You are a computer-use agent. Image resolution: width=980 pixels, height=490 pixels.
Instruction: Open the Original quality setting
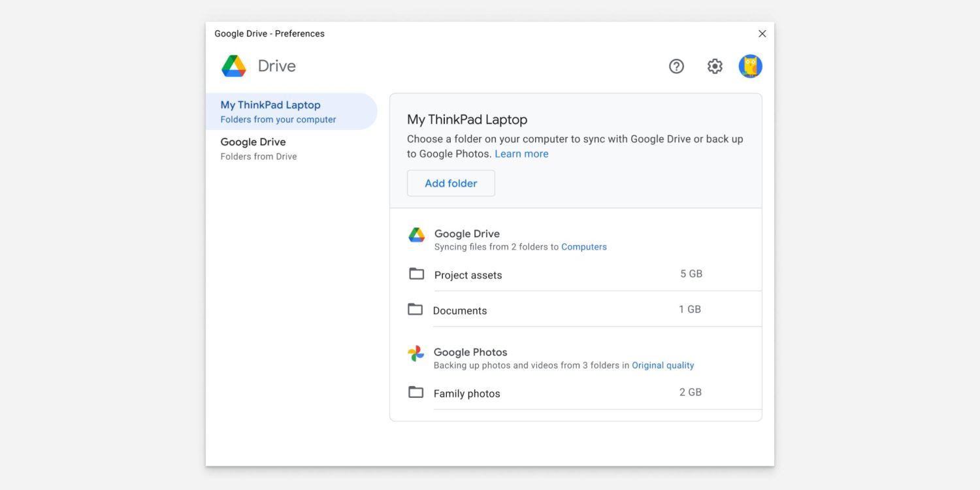coord(663,365)
